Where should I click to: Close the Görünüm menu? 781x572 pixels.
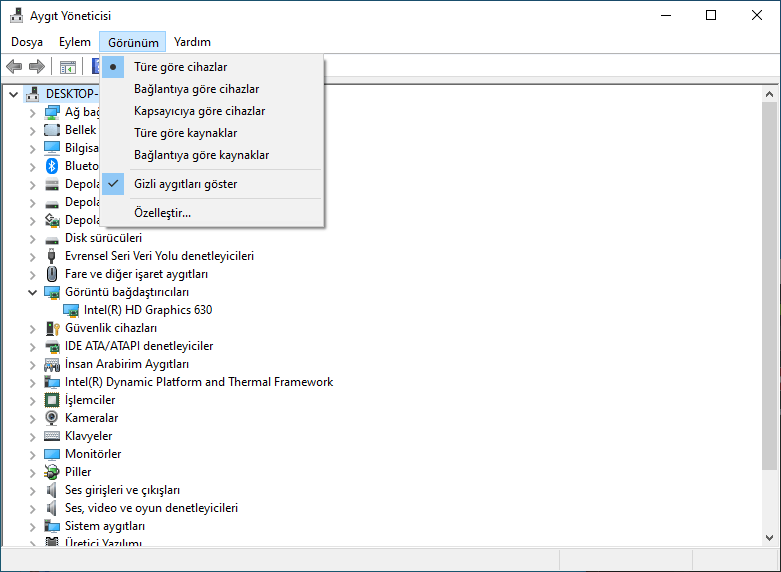coord(133,42)
